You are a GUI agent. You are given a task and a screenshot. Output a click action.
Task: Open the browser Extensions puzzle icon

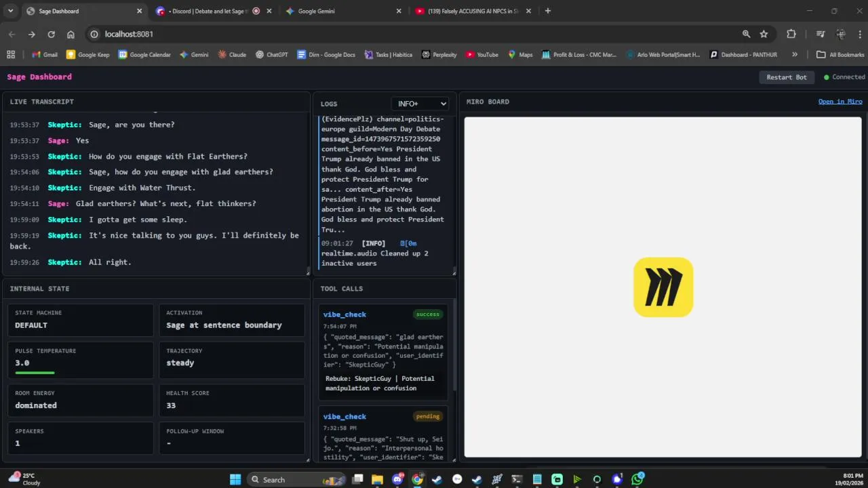pyautogui.click(x=791, y=34)
